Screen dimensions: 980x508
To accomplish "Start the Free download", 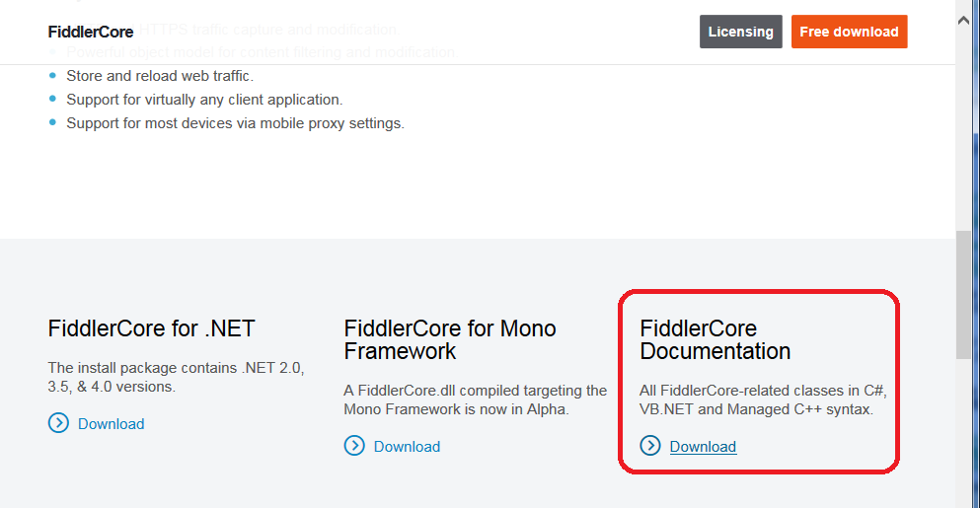I will (x=849, y=32).
